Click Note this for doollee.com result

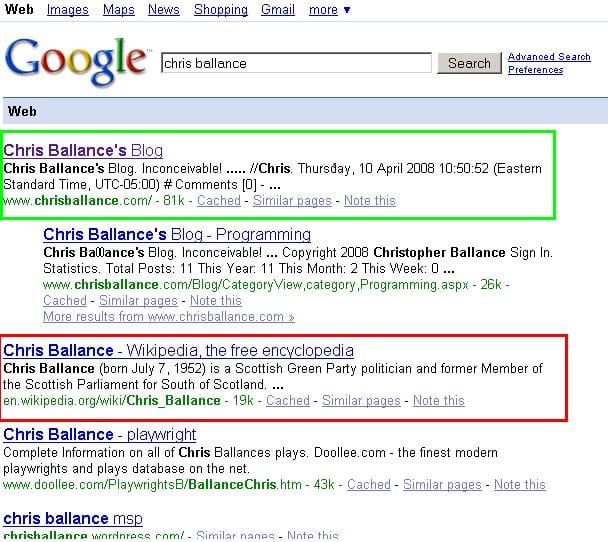[x=520, y=485]
